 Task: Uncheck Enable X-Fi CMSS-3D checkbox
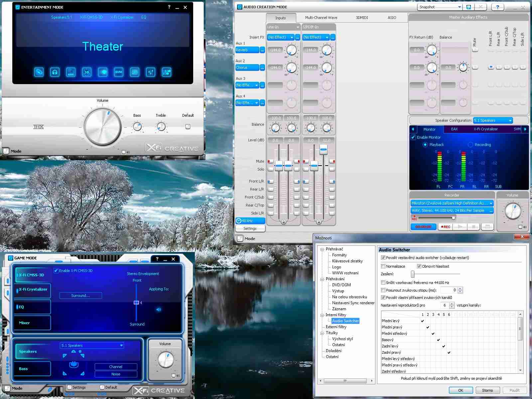point(56,271)
